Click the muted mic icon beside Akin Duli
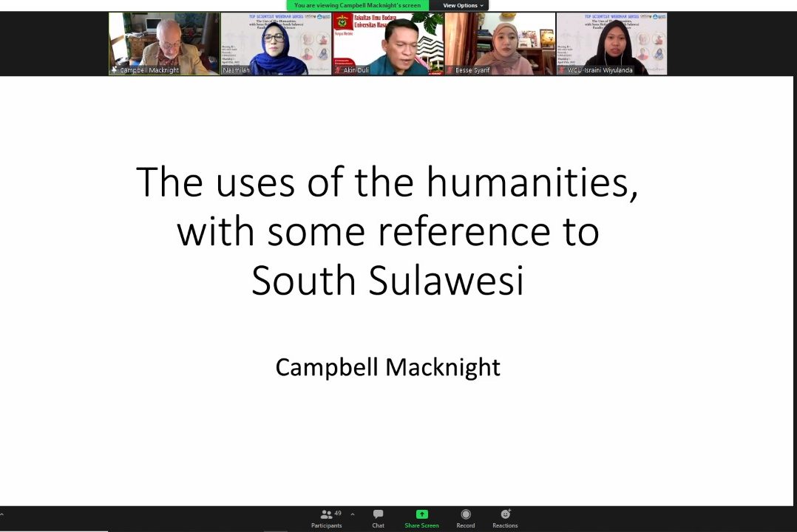797x532 pixels. (x=339, y=70)
